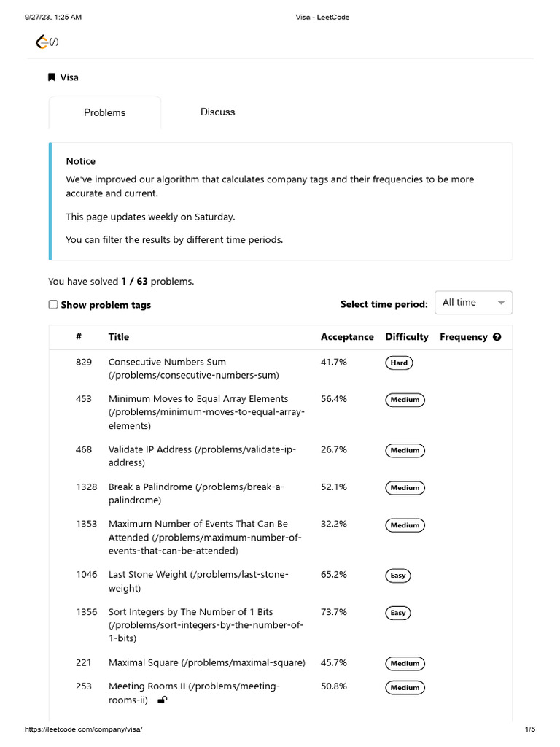Click the Hard difficulty badge
Screen dimensions: 560x747
click(x=399, y=363)
